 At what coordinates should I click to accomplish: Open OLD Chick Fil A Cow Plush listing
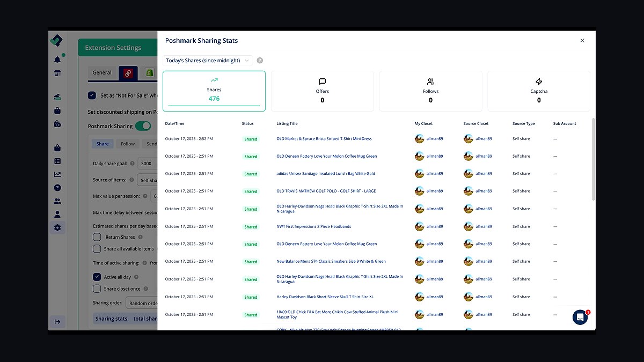(338, 314)
